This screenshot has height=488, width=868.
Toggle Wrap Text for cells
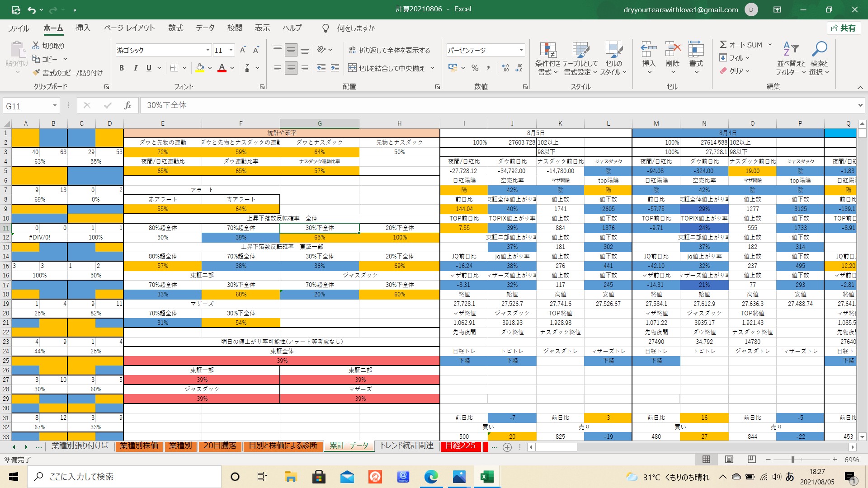353,50
